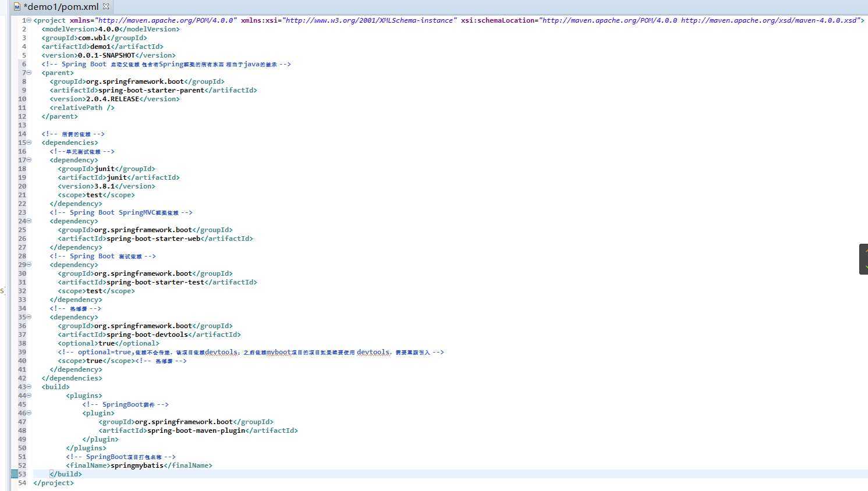Click the version value 0.0.1-SNAPSHOT

107,55
